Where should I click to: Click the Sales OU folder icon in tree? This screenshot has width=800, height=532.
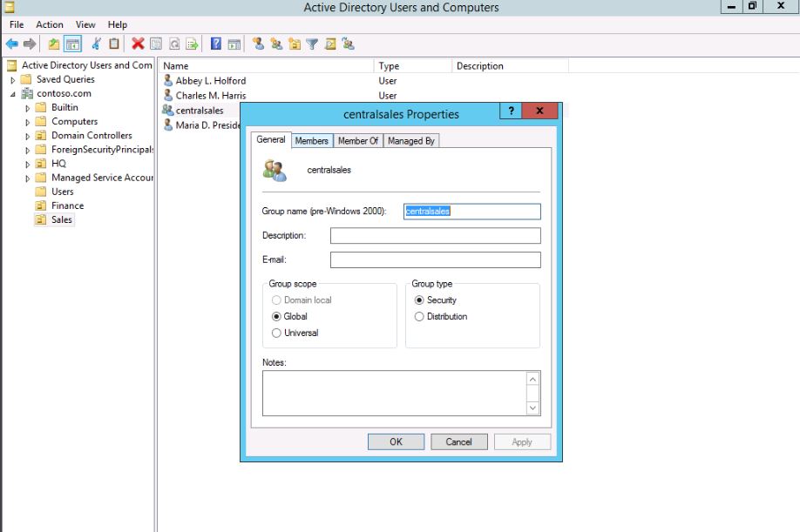pyautogui.click(x=41, y=219)
